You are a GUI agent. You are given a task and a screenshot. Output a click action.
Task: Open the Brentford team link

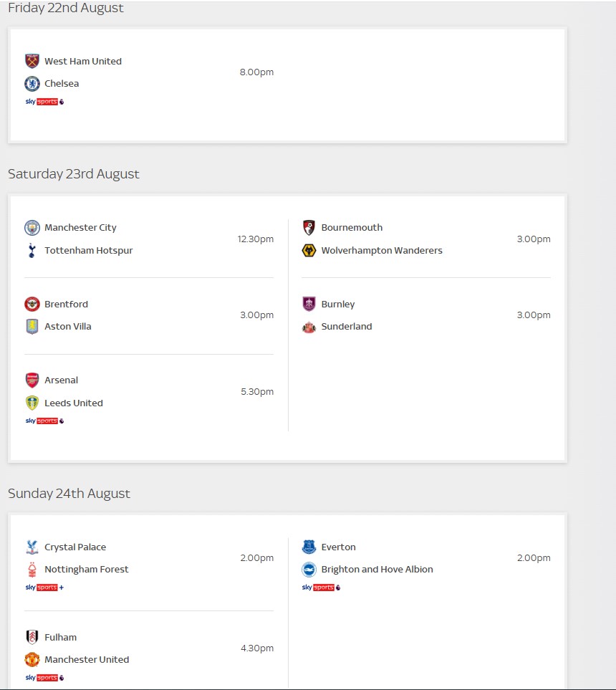(x=66, y=304)
